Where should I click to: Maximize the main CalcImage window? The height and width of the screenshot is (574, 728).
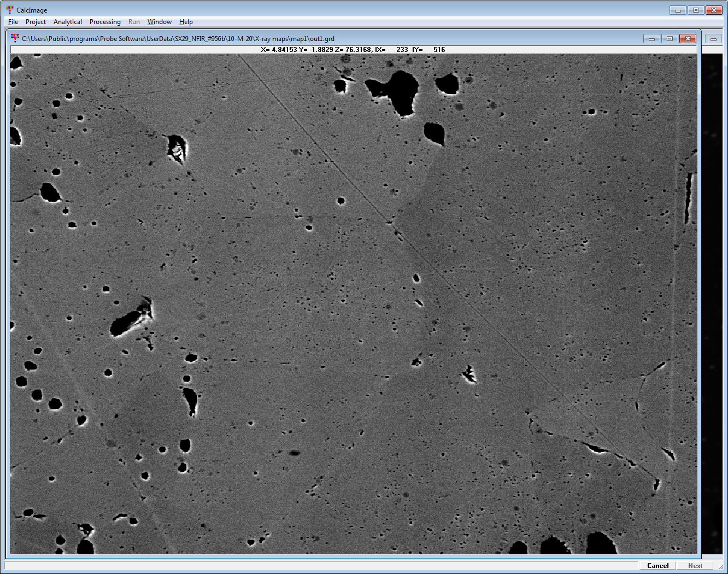click(696, 10)
